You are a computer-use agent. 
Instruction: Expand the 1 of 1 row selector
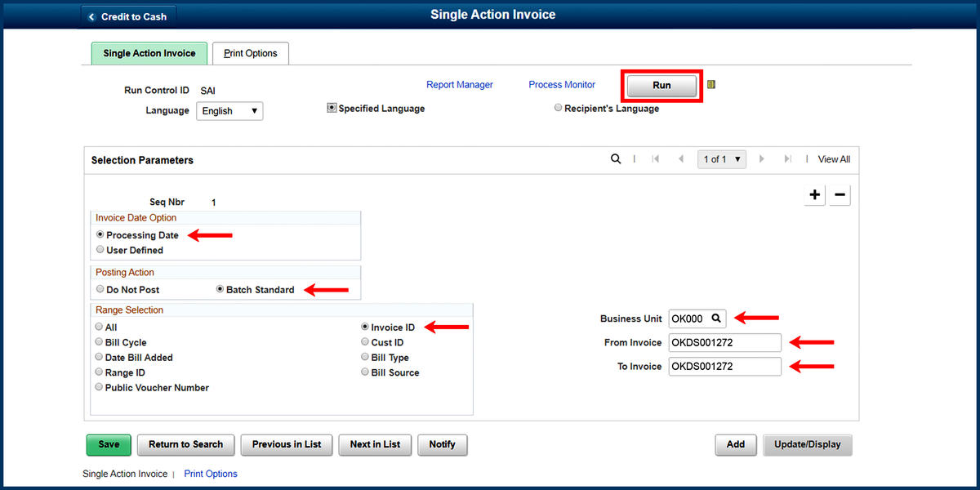[x=721, y=159]
